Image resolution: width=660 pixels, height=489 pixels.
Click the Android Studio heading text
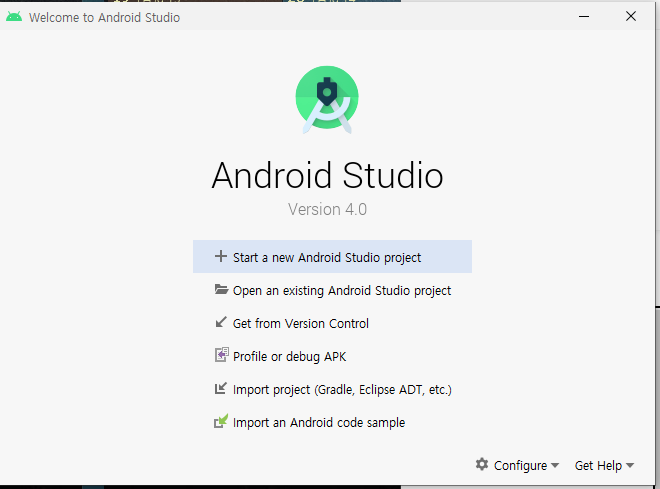pyautogui.click(x=327, y=175)
